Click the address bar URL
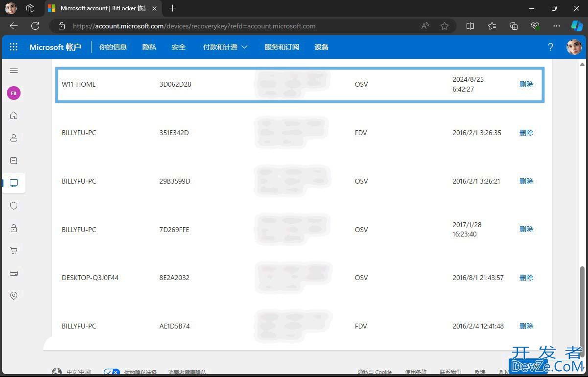This screenshot has width=588, height=377. click(194, 26)
